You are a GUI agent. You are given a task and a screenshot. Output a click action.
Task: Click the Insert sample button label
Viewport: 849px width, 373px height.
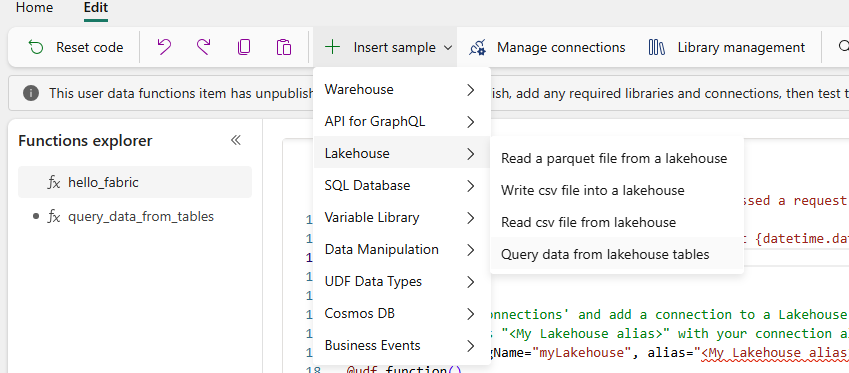[395, 48]
